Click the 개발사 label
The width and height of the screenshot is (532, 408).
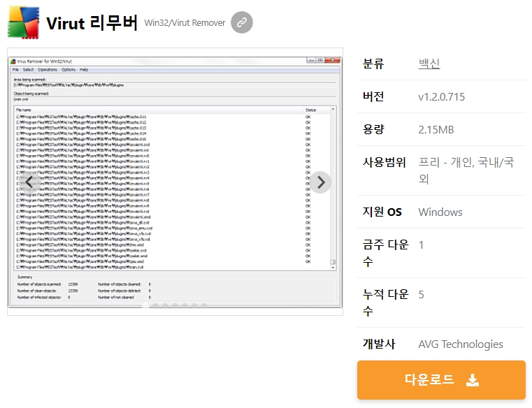[379, 344]
